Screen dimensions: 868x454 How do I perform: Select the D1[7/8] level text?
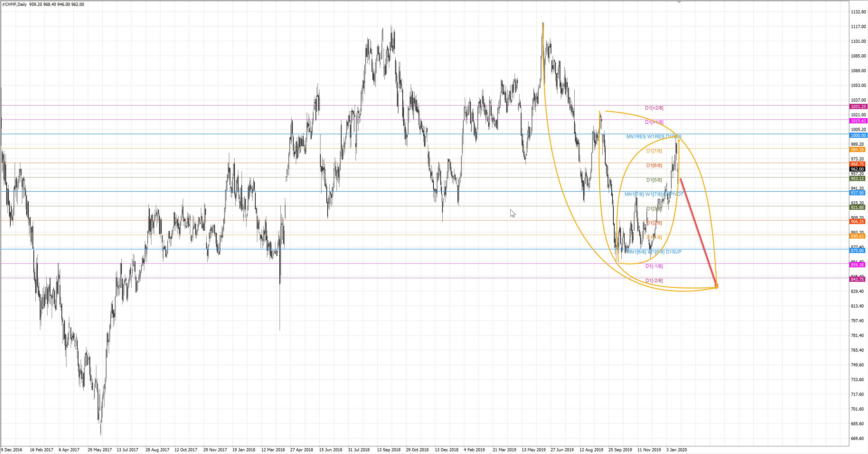[x=654, y=151]
